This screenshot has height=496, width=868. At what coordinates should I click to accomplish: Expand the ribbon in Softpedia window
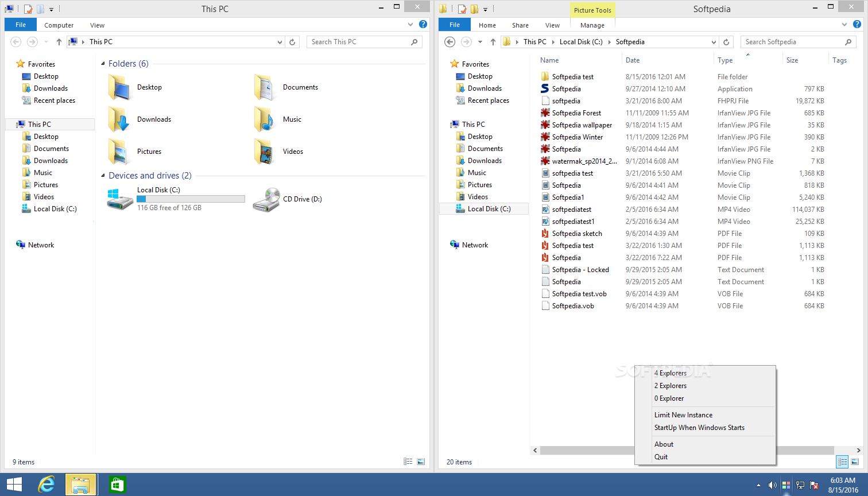click(x=844, y=25)
